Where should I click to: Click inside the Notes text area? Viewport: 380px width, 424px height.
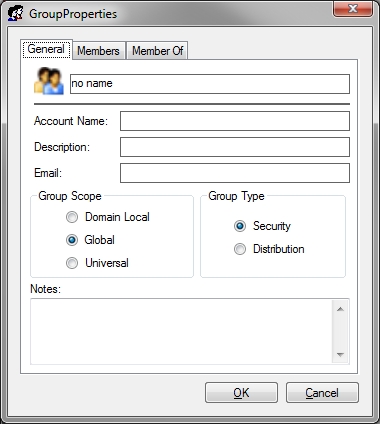[181, 331]
